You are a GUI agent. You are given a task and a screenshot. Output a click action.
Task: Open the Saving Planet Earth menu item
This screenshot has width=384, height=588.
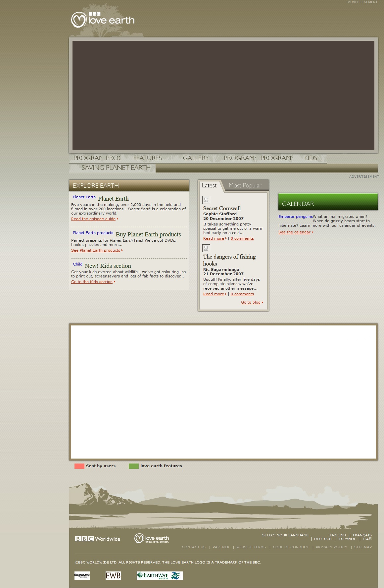(x=116, y=168)
